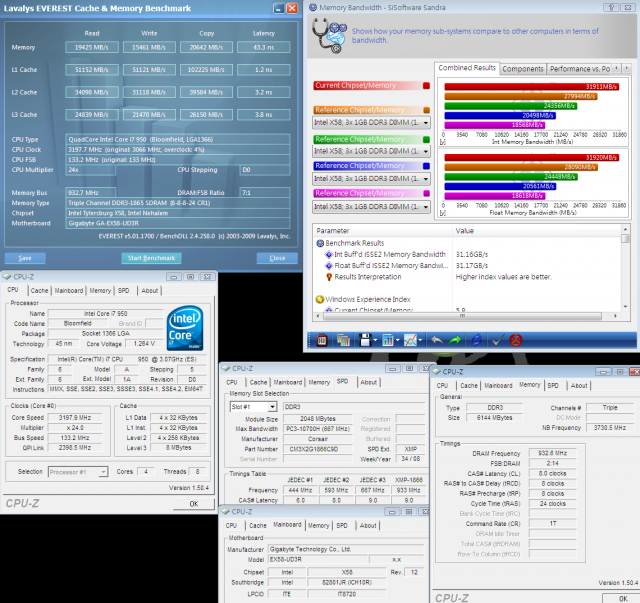This screenshot has width=640, height=603.
Task: Click the Benchmark Results tree icon
Action: click(x=320, y=243)
